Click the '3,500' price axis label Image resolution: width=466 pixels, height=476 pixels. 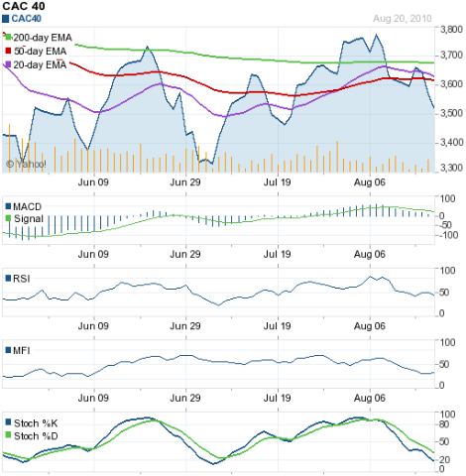(451, 113)
